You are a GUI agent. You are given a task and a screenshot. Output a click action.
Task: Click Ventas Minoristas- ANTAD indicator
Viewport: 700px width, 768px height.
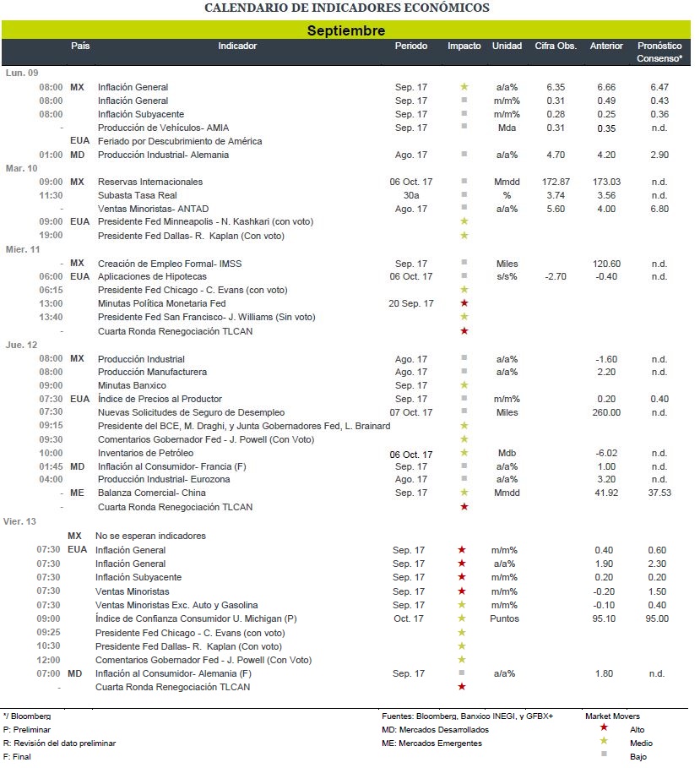[x=153, y=209]
